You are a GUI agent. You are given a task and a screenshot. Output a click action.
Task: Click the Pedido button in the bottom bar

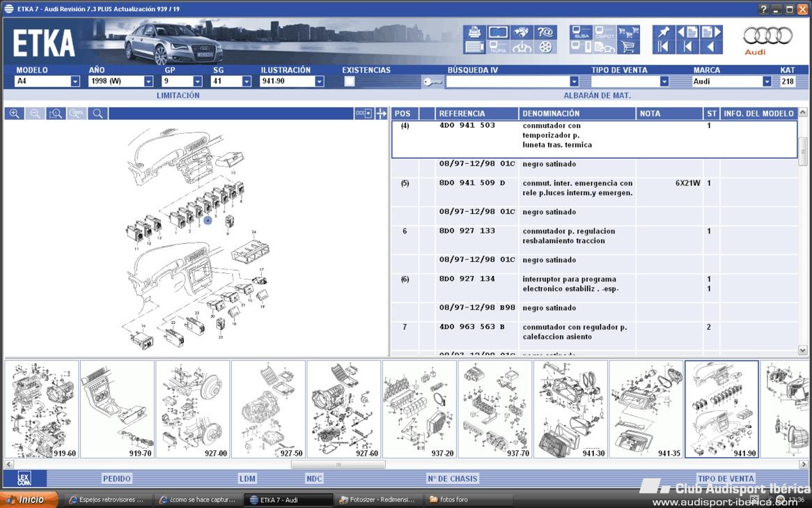pyautogui.click(x=116, y=479)
